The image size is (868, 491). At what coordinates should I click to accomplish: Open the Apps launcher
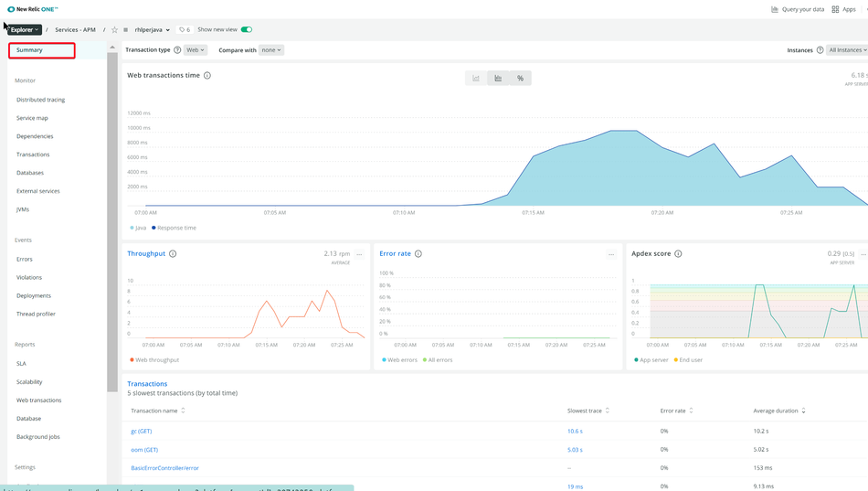[x=843, y=9]
